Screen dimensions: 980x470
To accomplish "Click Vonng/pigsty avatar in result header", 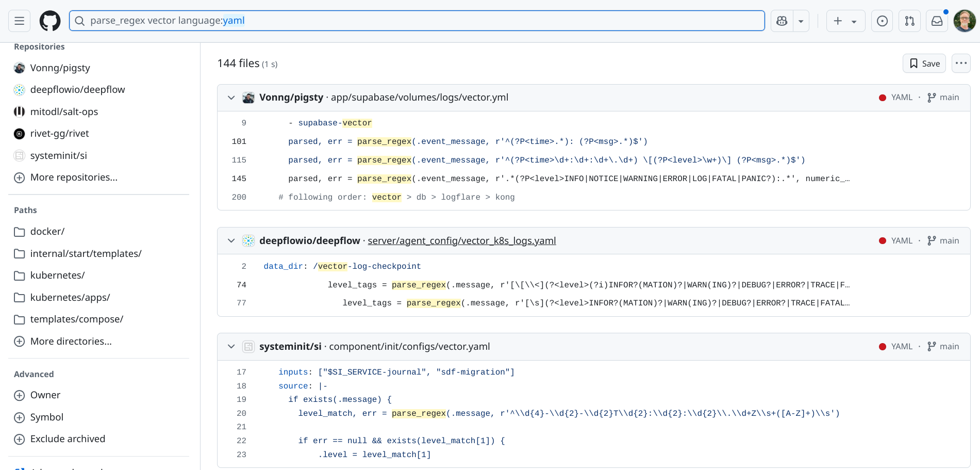I will point(248,98).
